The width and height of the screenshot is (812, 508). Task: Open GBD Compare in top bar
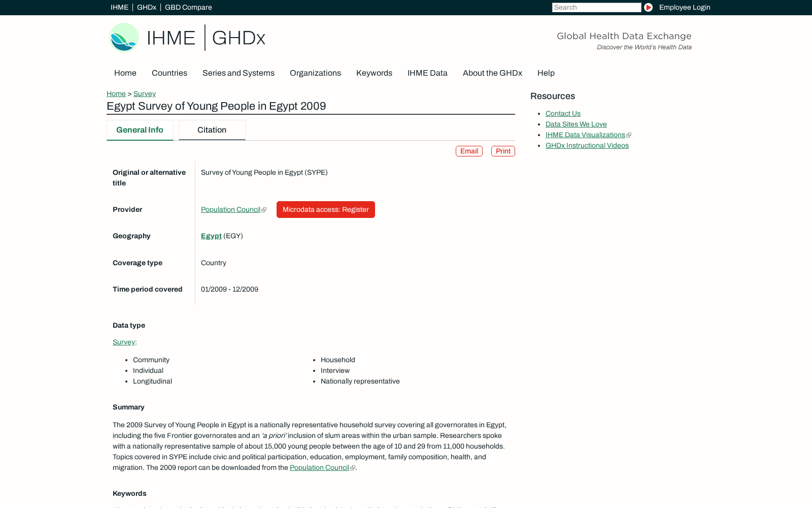(188, 7)
